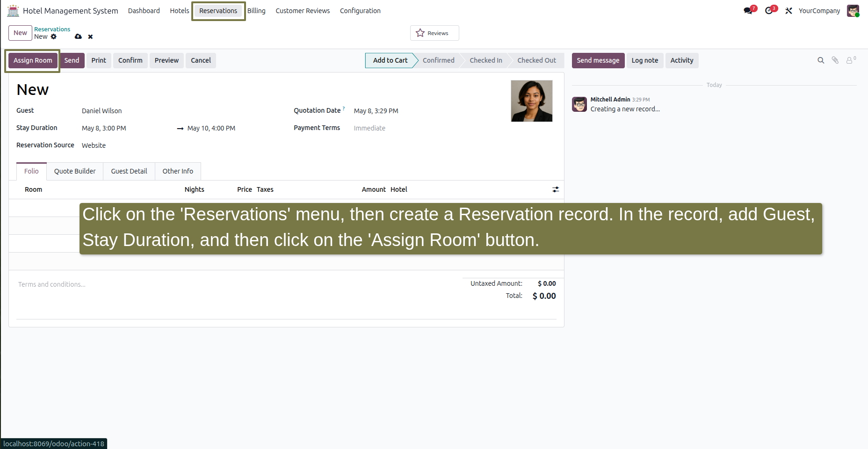The image size is (868, 449).
Task: Open Hotel Management System app icon
Action: (x=13, y=10)
